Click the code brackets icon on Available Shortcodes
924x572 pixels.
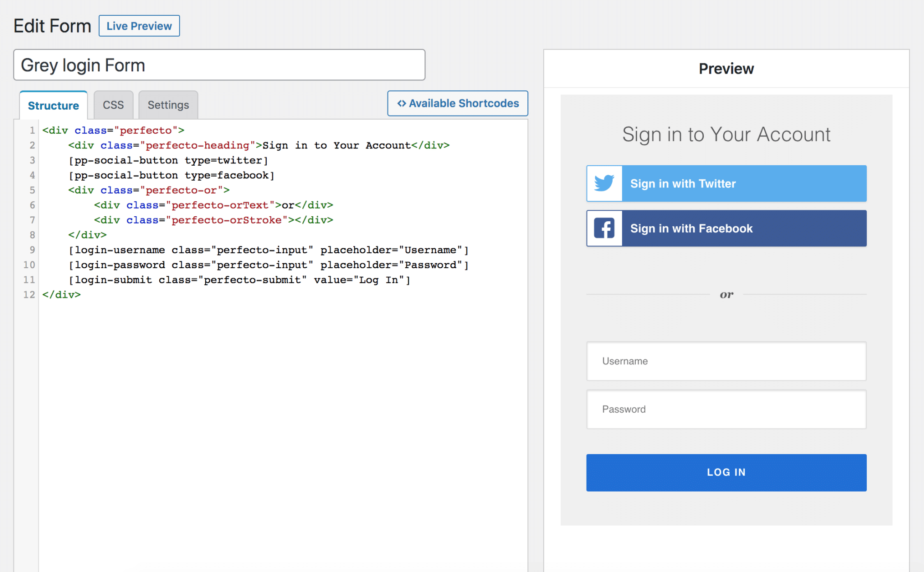click(402, 103)
